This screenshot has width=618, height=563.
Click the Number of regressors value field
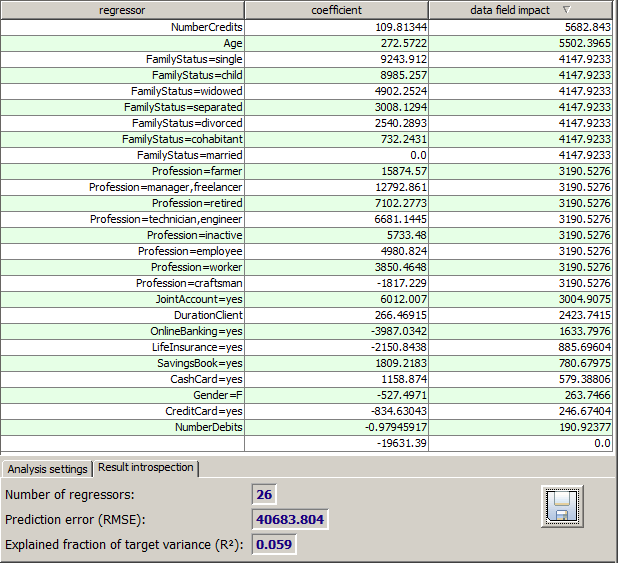pyautogui.click(x=265, y=494)
